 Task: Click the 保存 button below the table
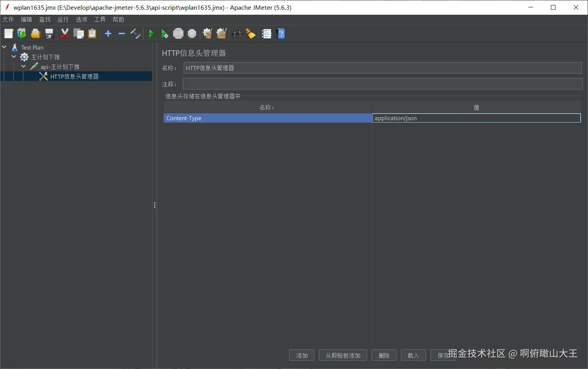point(443,355)
